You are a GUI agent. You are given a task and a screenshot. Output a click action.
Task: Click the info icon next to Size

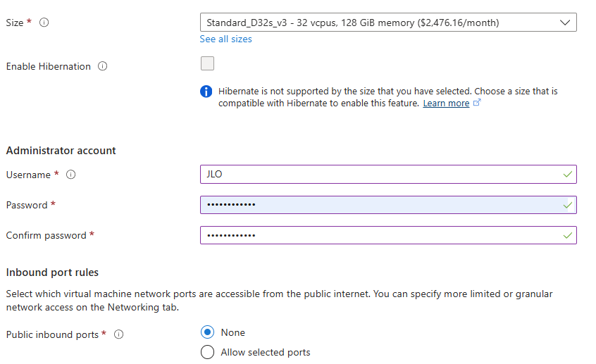pos(44,23)
